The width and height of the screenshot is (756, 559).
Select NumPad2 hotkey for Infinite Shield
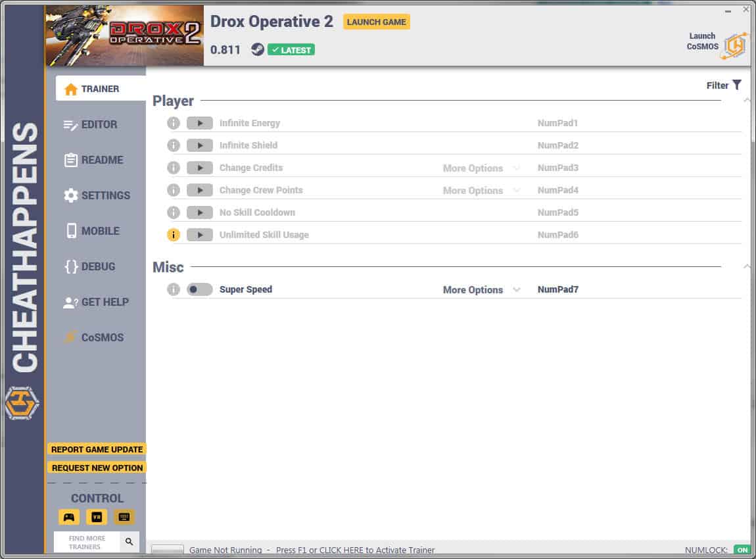[558, 145]
